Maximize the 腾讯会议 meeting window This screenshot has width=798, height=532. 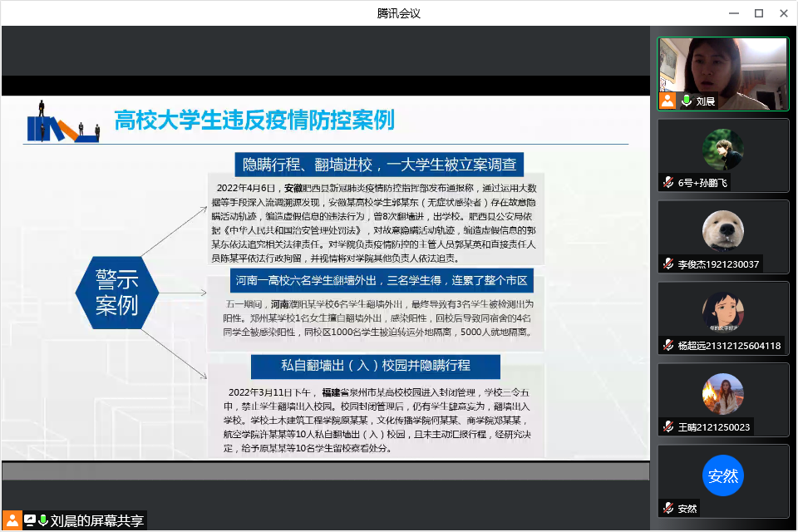point(758,13)
